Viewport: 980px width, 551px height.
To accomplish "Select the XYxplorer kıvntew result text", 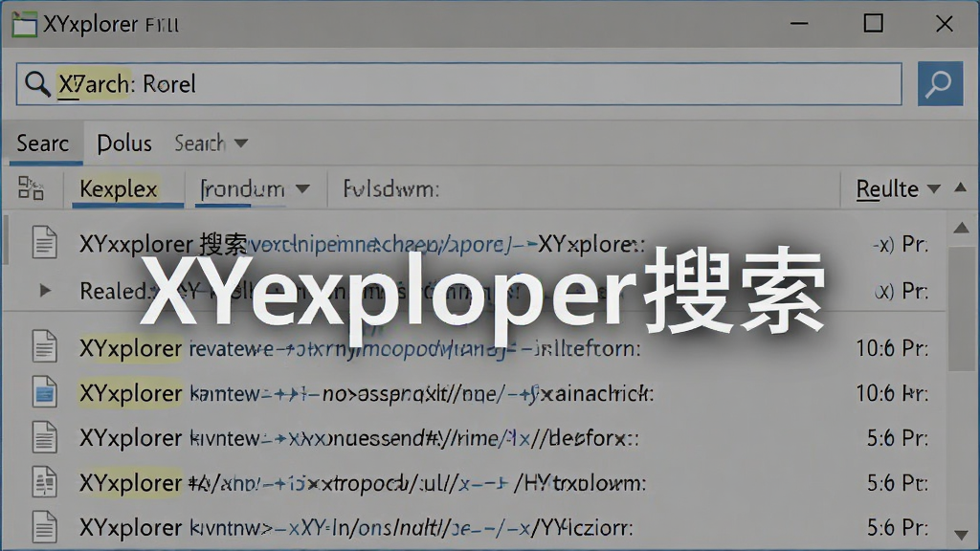I will 360,438.
